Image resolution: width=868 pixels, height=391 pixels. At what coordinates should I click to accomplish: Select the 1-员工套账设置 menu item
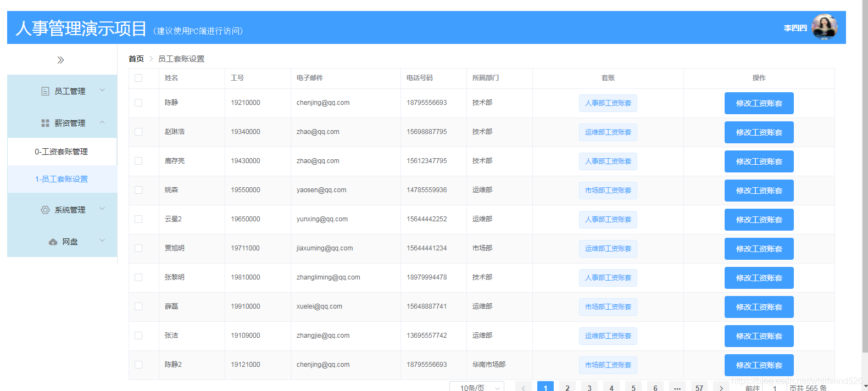(62, 179)
